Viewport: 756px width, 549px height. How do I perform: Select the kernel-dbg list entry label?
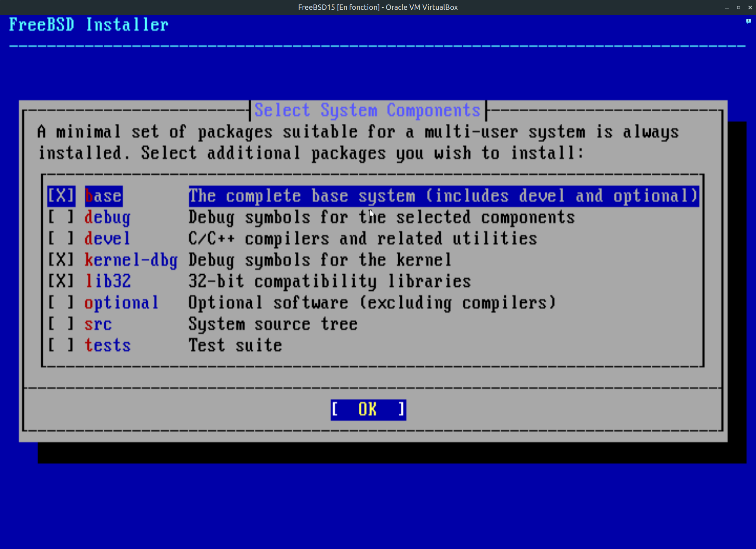131,260
